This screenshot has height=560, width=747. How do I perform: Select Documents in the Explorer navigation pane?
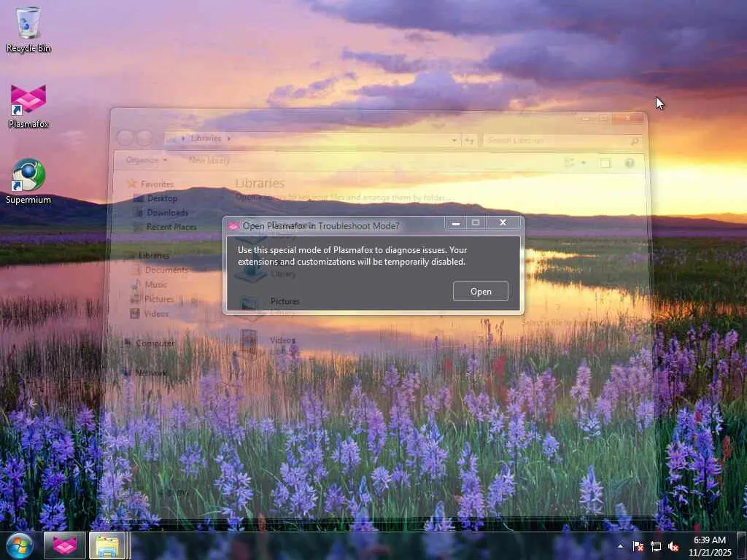tap(160, 270)
